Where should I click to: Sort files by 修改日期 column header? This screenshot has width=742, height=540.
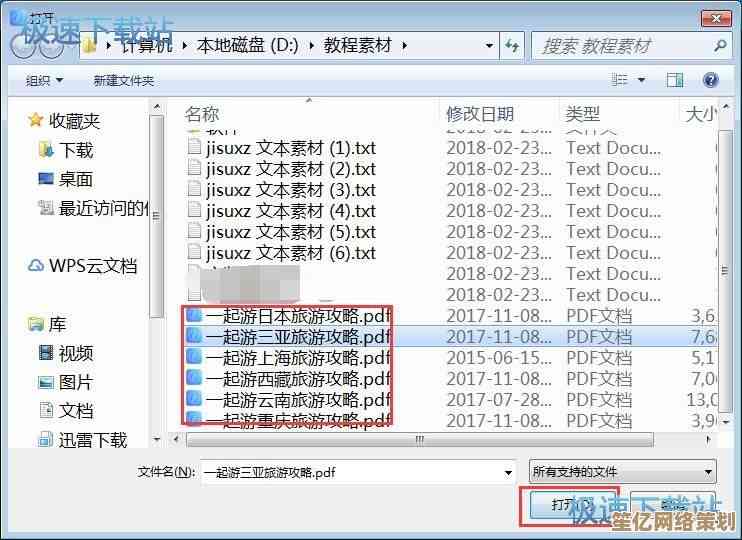click(480, 114)
